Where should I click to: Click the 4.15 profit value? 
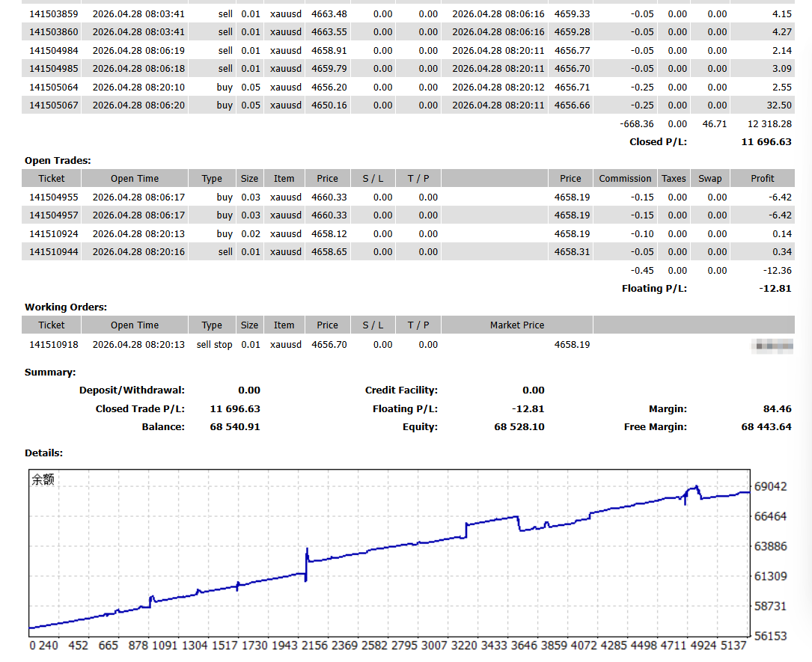(x=782, y=14)
